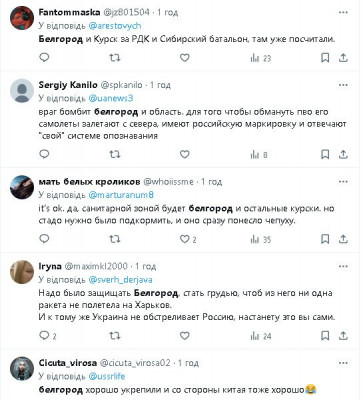Share Fantommaska's tweet
The height and width of the screenshot is (400, 363).
[343, 58]
